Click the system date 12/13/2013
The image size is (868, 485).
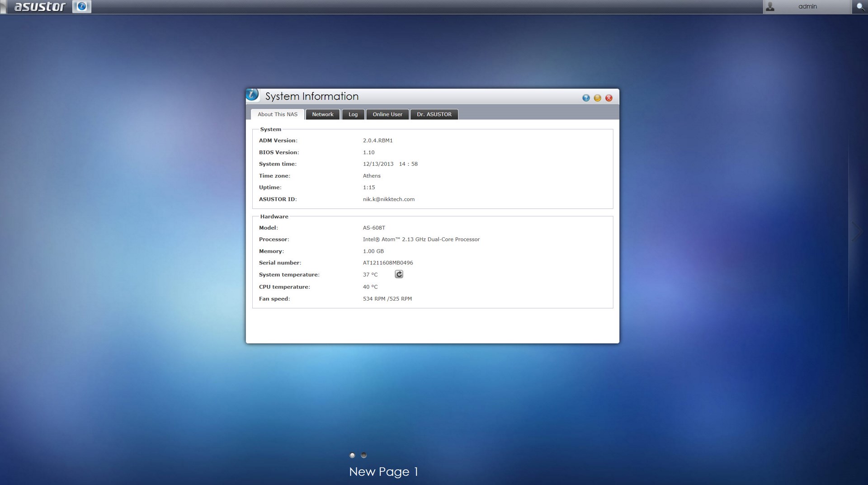click(378, 164)
